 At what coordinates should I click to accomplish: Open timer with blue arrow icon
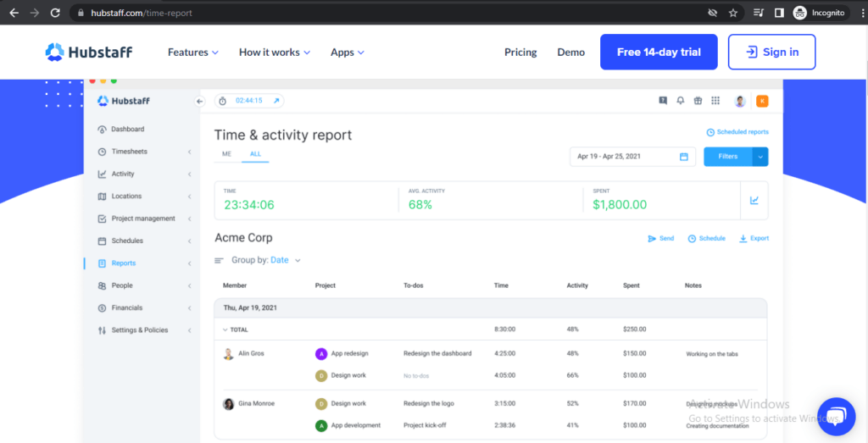pos(277,101)
